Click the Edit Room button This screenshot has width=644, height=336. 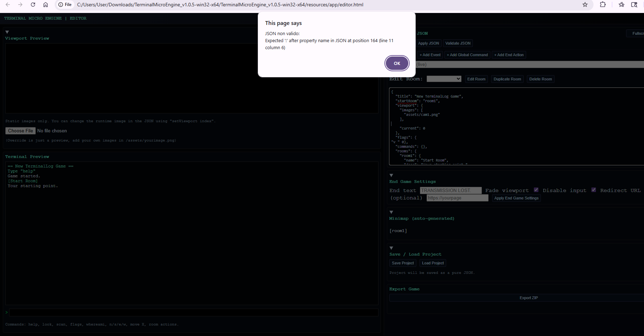476,79
